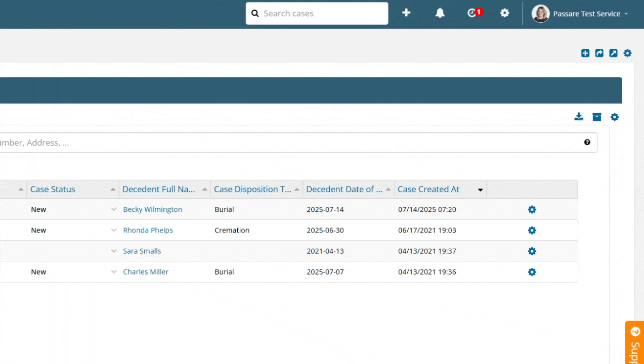The width and height of the screenshot is (644, 364).
Task: Click the 'Cremation' disposition cell
Action: pyautogui.click(x=232, y=230)
